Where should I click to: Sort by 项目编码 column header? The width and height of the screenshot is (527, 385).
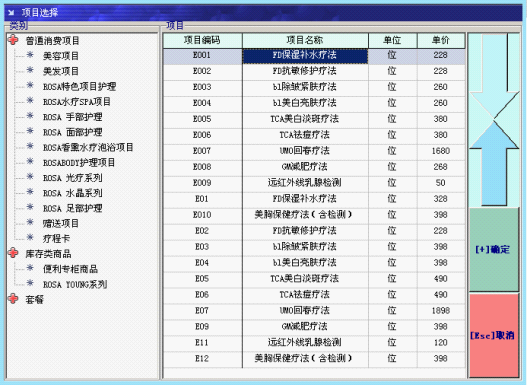[x=203, y=41]
